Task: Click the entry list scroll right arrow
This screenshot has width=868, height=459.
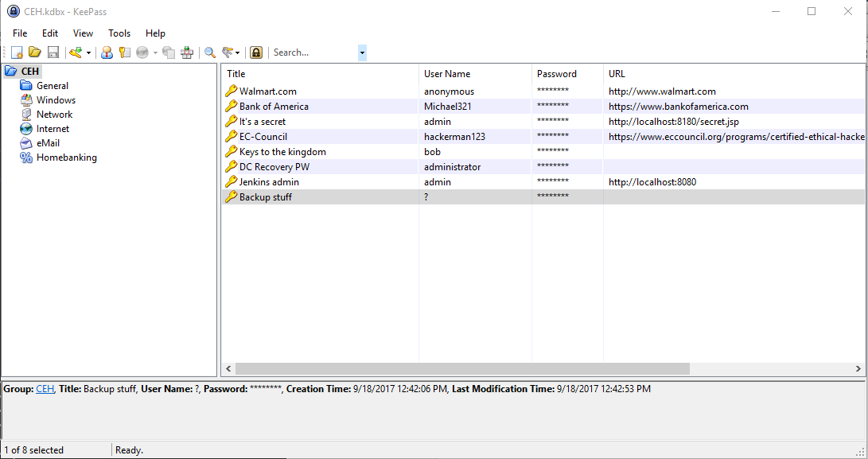Action: pyautogui.click(x=858, y=369)
